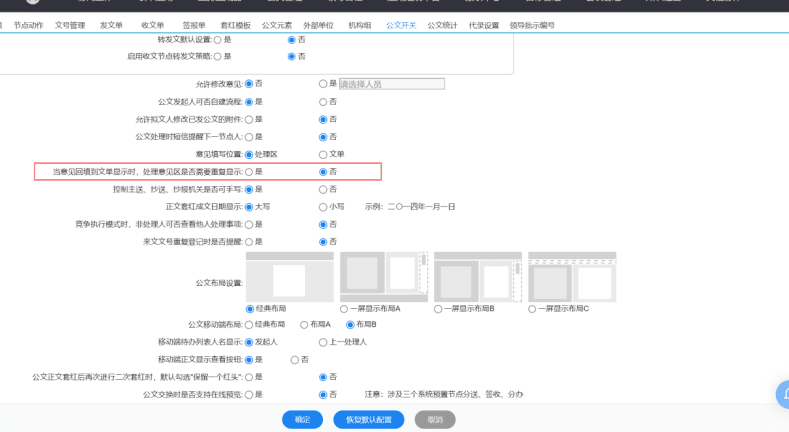789x432 pixels.
Task: Choose 否 for 处理意见区是否需要重复显示
Action: 323,172
